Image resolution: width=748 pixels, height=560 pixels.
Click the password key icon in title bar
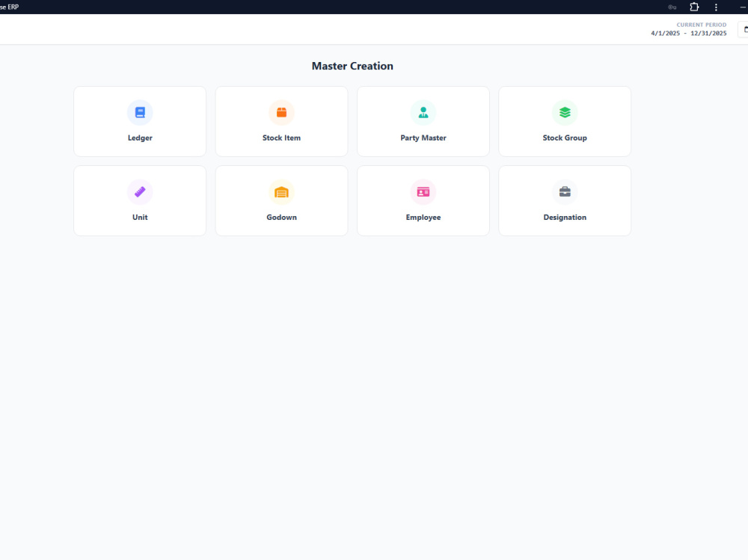(672, 7)
